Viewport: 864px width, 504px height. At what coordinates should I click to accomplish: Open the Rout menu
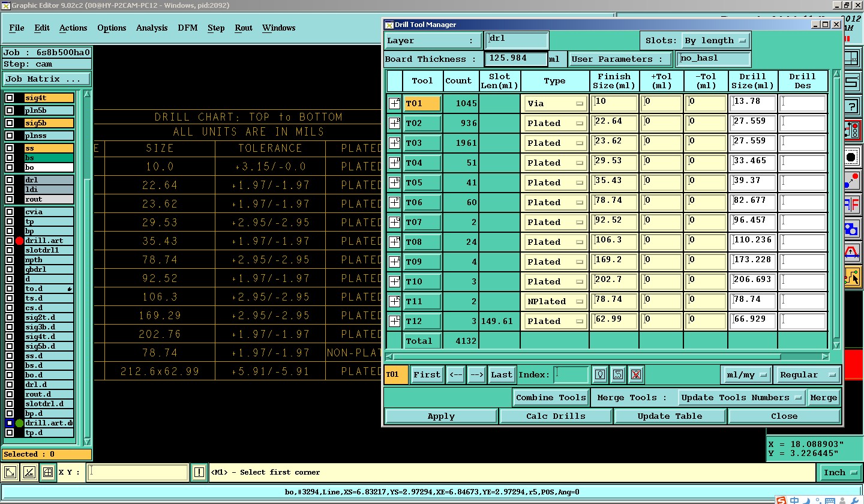(244, 28)
